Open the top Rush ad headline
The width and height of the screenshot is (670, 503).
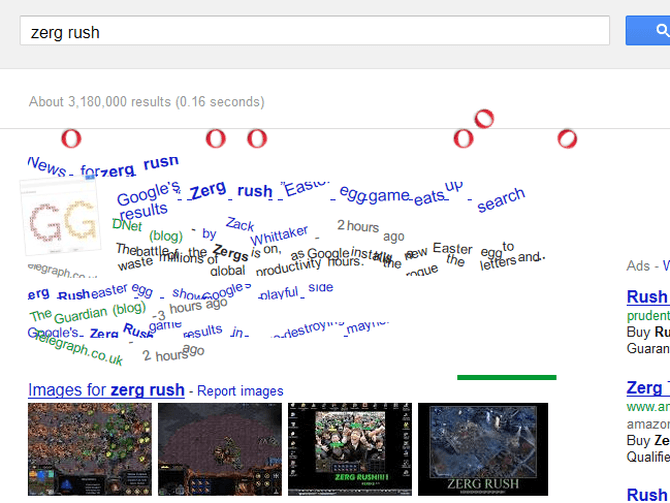pos(648,297)
